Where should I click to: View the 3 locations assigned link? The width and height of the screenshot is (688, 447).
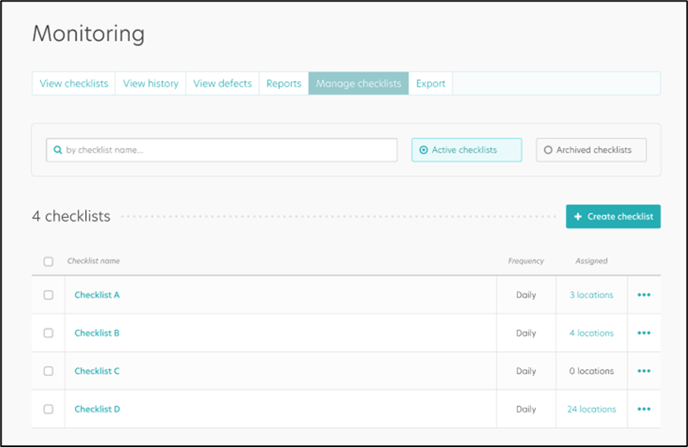591,295
